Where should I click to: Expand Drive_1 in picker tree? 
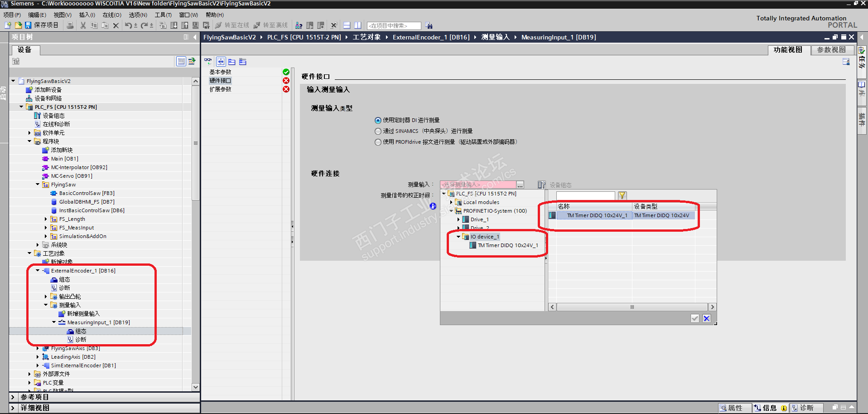(458, 219)
